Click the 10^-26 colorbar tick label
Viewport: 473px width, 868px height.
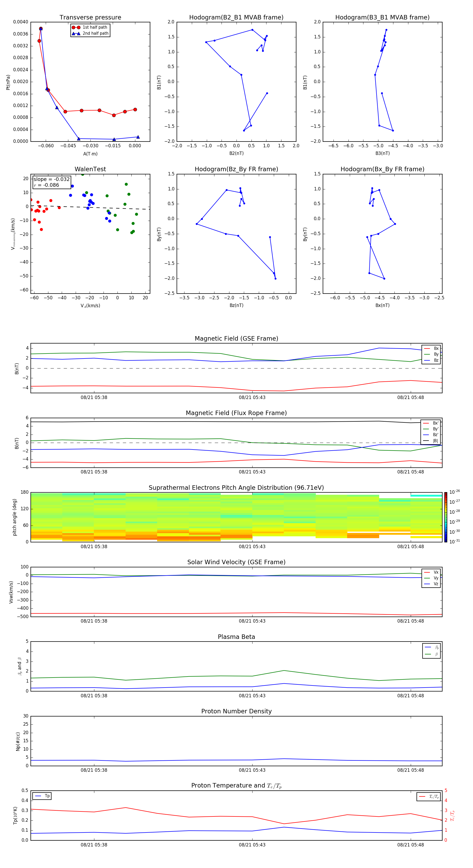[x=455, y=492]
